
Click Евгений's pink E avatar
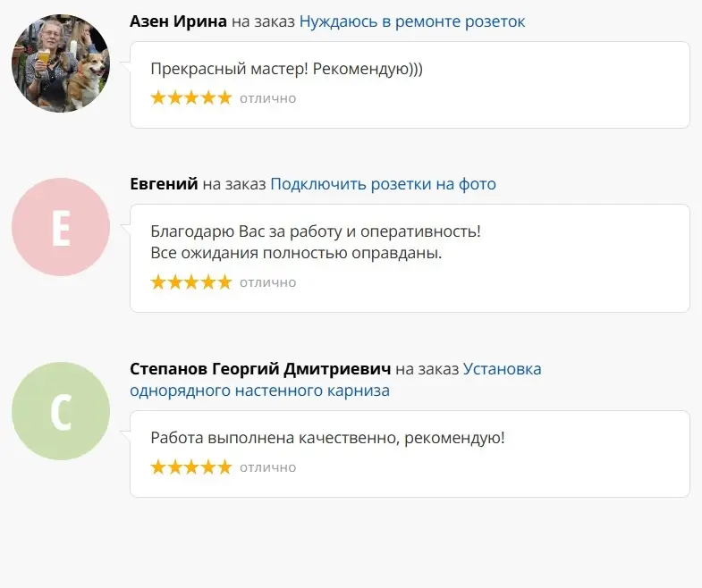tap(60, 227)
